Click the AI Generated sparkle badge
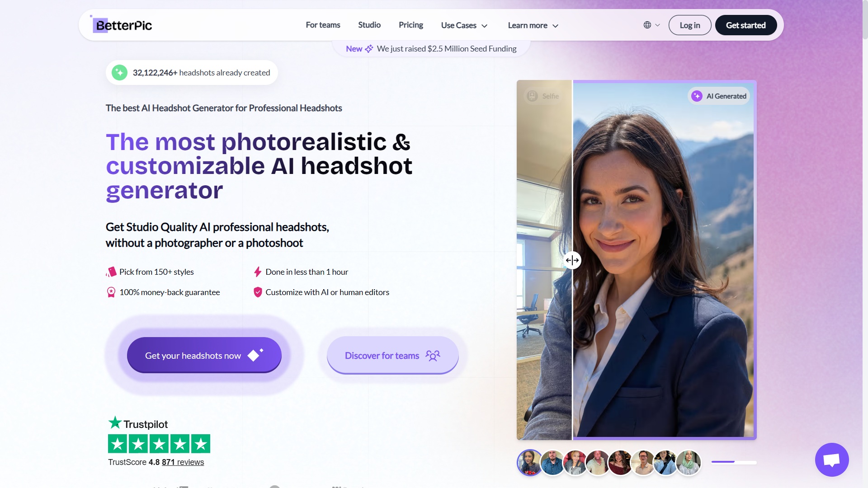Viewport: 868px width, 488px height. point(697,96)
